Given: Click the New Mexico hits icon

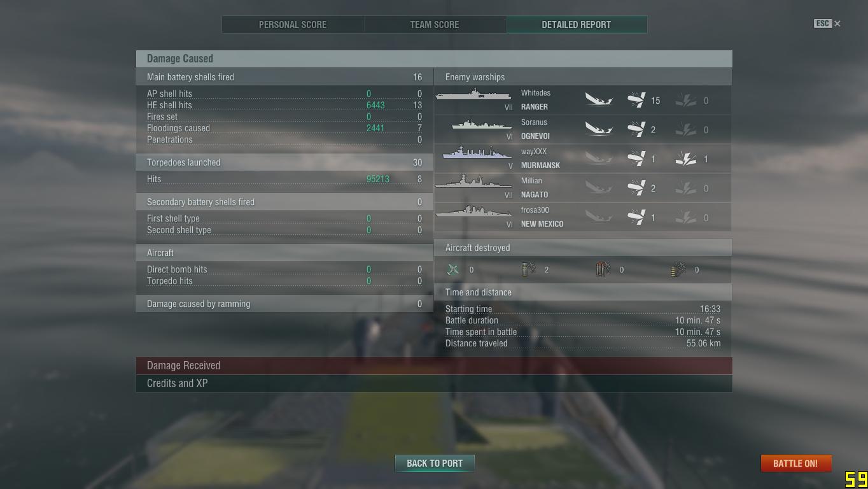Looking at the screenshot, I should [x=636, y=217].
